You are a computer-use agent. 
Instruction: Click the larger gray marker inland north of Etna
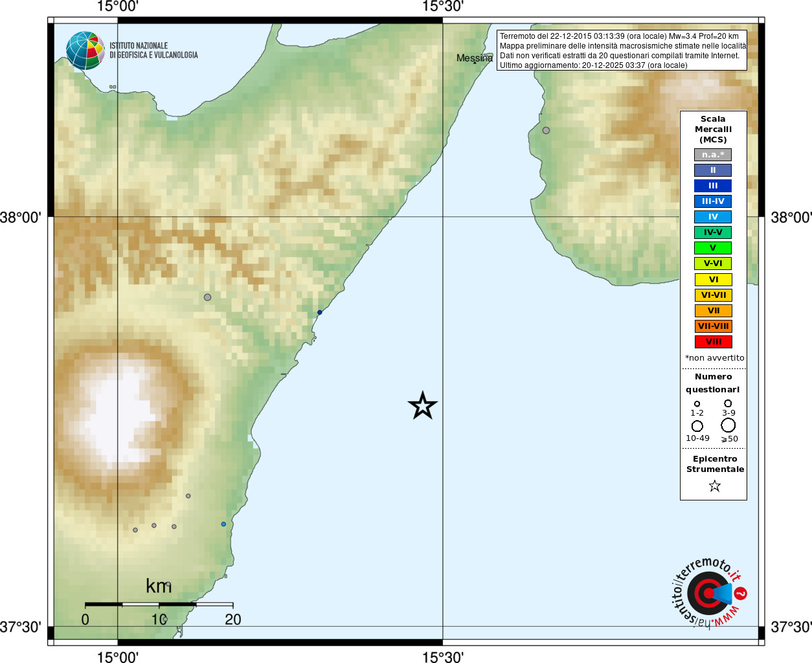(207, 297)
